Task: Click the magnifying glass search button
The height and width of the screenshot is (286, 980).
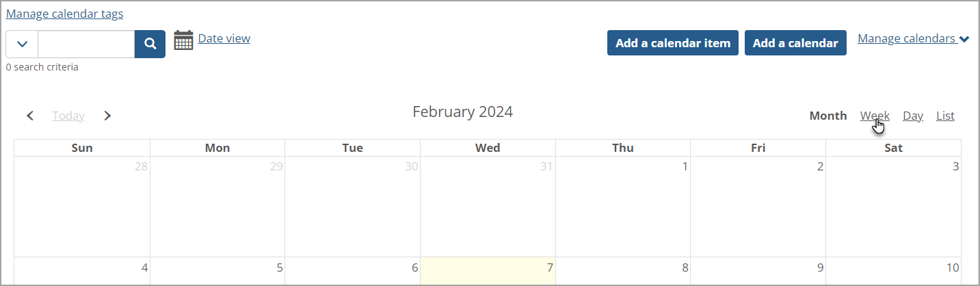Action: click(150, 44)
